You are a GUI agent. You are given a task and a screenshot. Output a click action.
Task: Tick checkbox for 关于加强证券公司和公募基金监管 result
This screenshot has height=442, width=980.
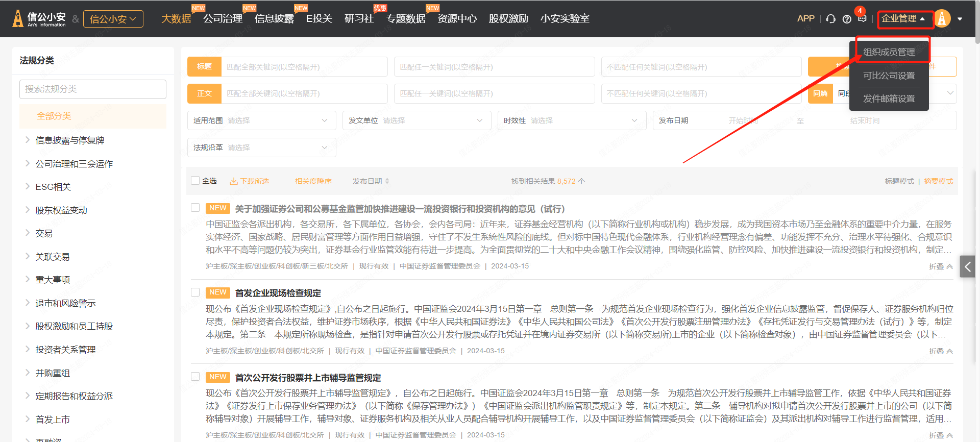(x=195, y=208)
